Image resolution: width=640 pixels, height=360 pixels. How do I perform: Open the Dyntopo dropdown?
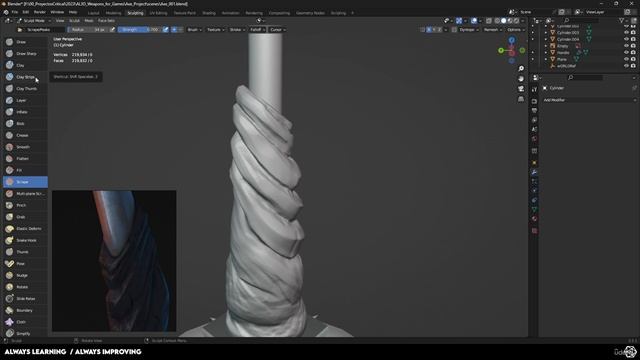point(469,30)
